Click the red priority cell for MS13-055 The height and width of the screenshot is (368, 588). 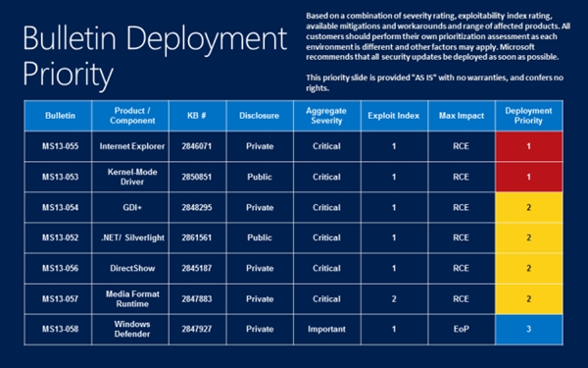[x=529, y=146]
